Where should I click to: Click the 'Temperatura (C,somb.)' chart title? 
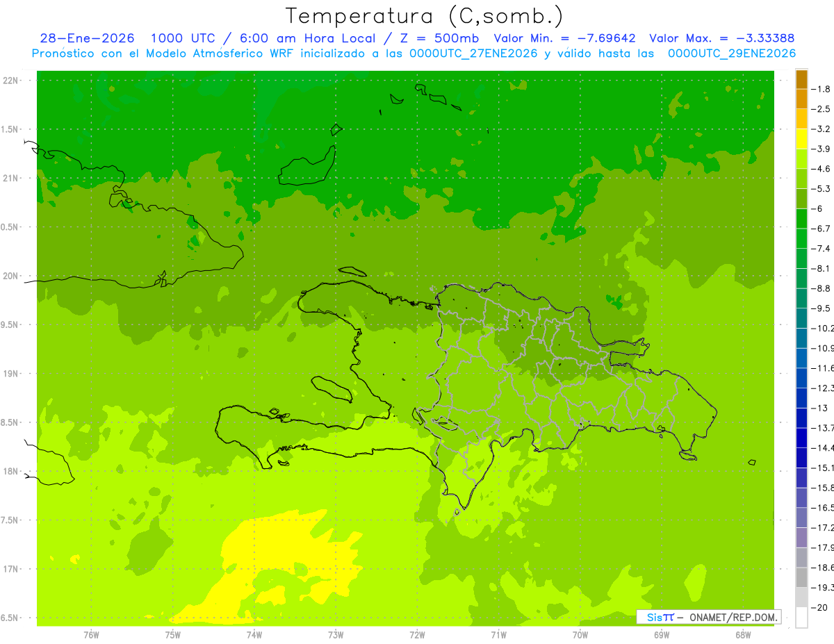pyautogui.click(x=425, y=16)
